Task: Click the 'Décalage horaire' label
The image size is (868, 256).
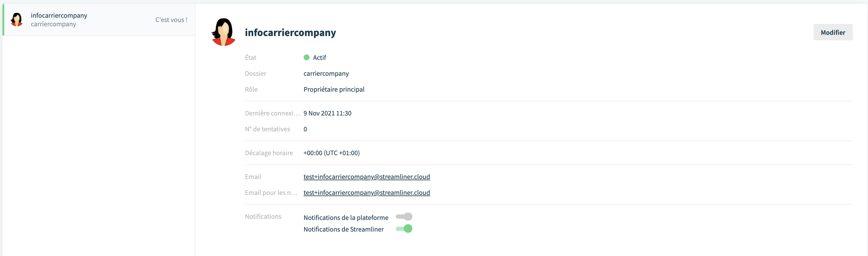Action: click(269, 153)
